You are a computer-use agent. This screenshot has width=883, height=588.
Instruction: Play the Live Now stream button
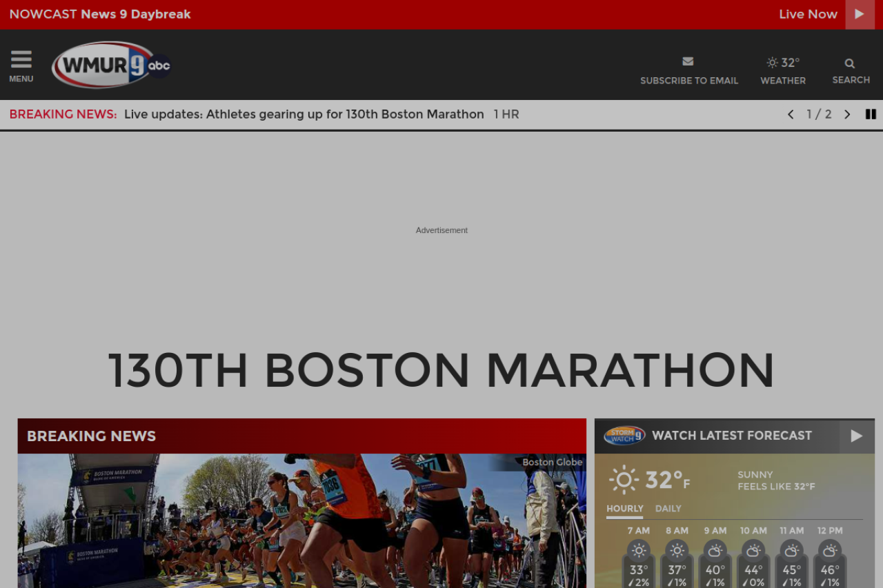[860, 14]
